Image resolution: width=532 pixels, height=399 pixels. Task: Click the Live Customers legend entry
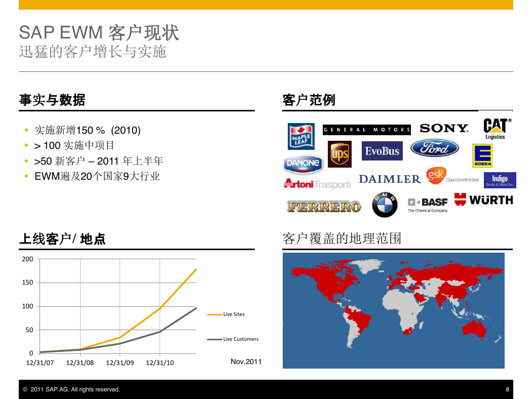[x=233, y=339]
